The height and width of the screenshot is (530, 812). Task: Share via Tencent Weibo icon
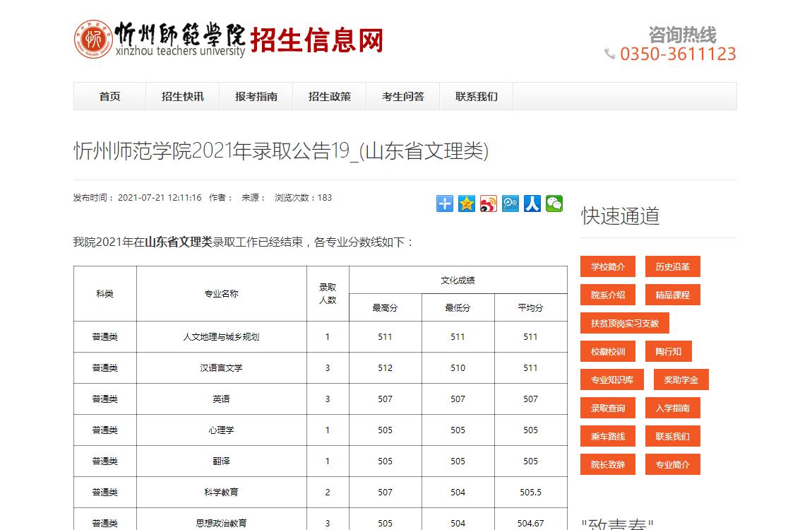(x=510, y=204)
